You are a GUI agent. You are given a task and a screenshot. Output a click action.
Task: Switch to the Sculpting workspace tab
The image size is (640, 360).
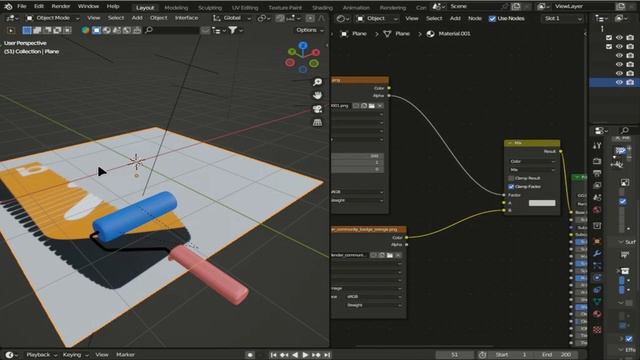210,8
